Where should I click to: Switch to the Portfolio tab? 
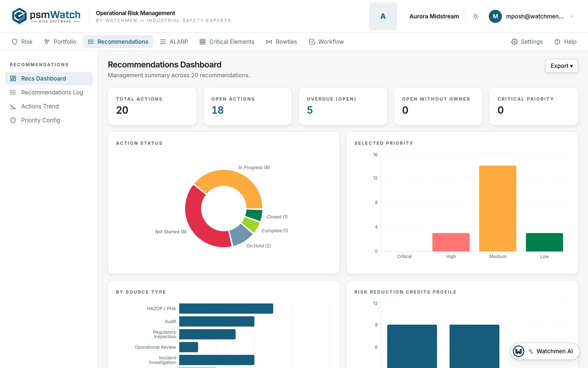(60, 42)
